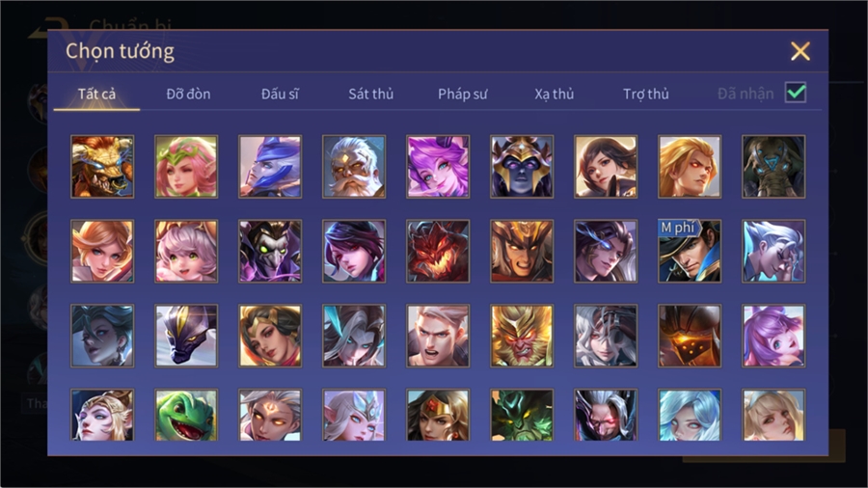Select the Wonder Woman tiara hero
Image resolution: width=868 pixels, height=488 pixels.
[438, 415]
